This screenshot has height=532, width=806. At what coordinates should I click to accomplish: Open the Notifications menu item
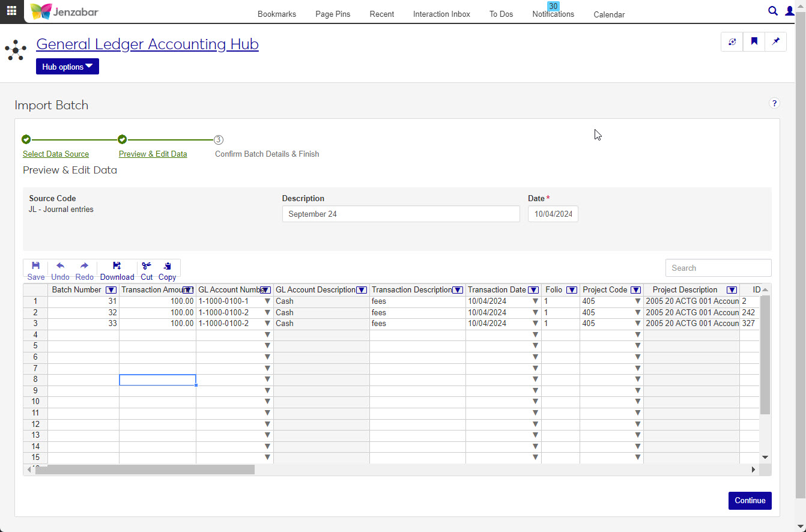[x=553, y=14]
